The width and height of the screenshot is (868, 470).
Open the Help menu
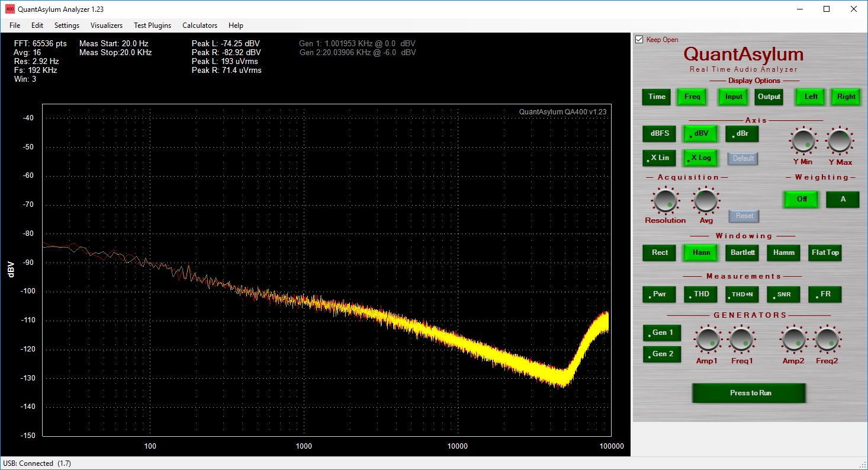[236, 25]
